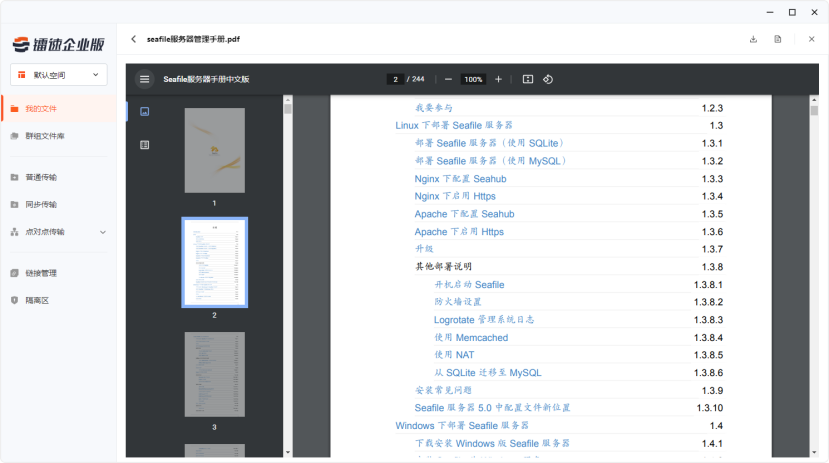This screenshot has width=829, height=463.
Task: Download the PDF file
Action: (x=753, y=39)
